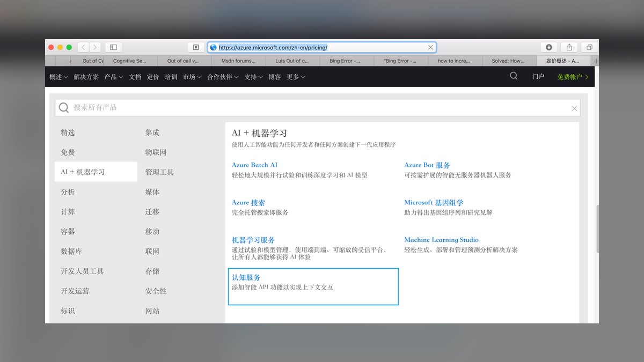Select the 网站 category

coord(152,311)
